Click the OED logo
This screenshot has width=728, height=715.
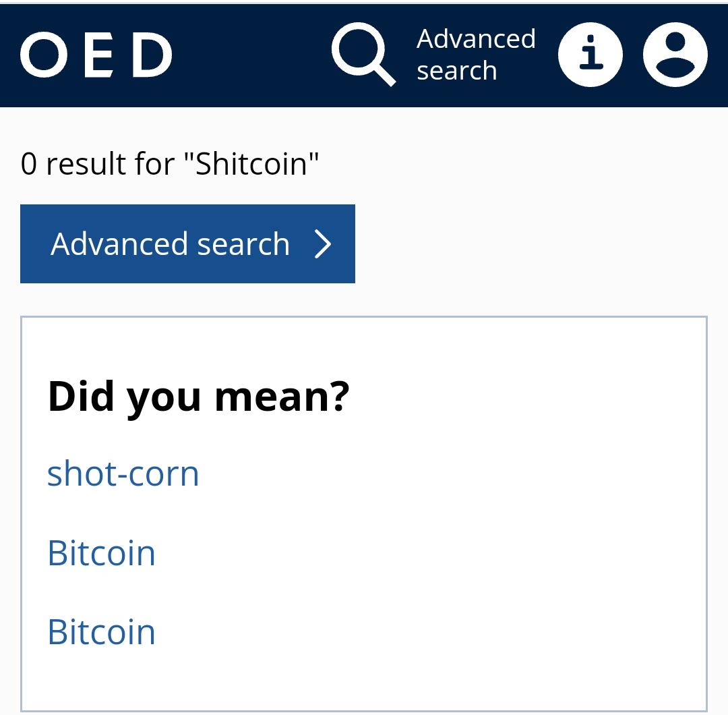coord(96,55)
